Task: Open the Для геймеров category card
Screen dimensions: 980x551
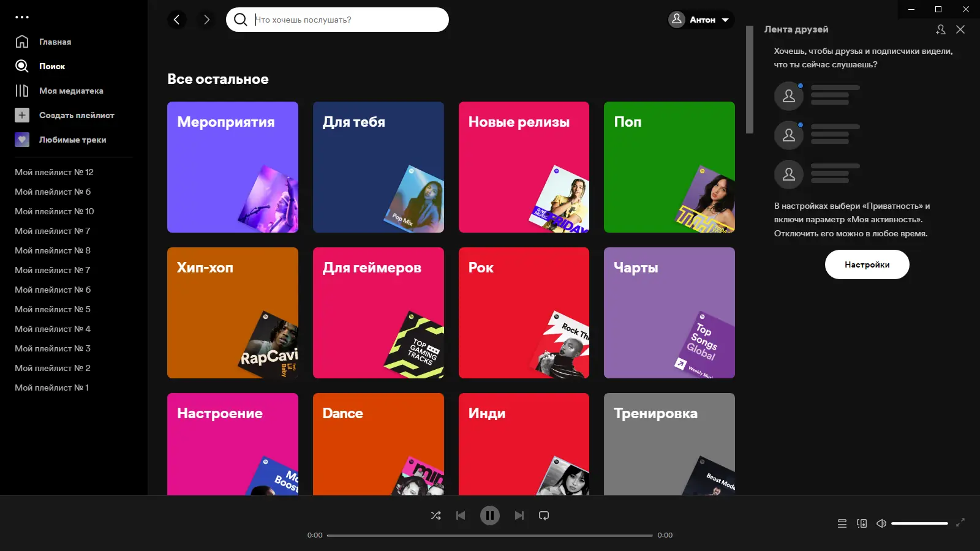Action: (x=379, y=313)
